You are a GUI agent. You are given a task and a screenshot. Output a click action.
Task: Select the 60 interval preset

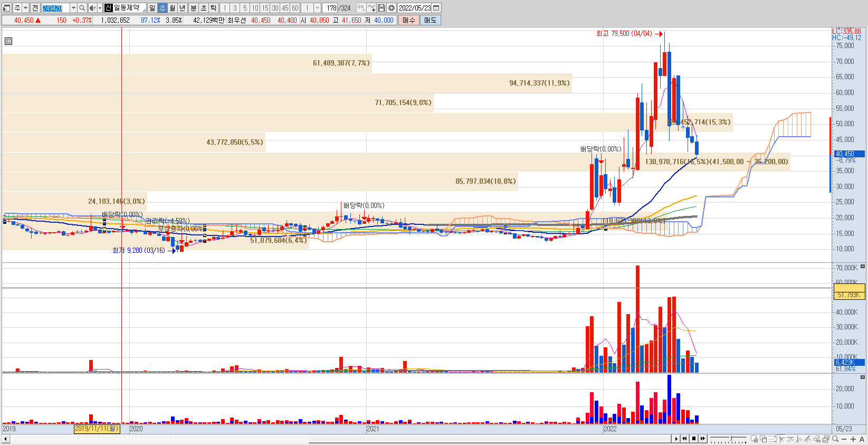click(x=295, y=8)
